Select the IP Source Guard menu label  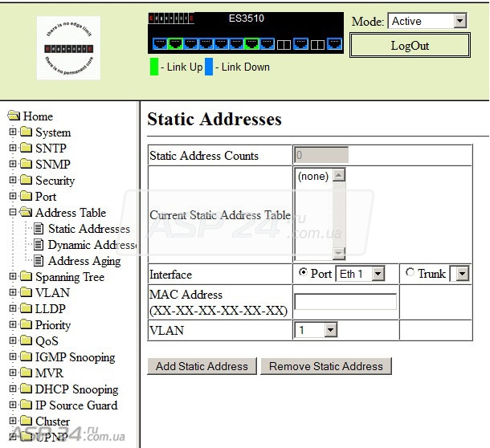point(76,405)
